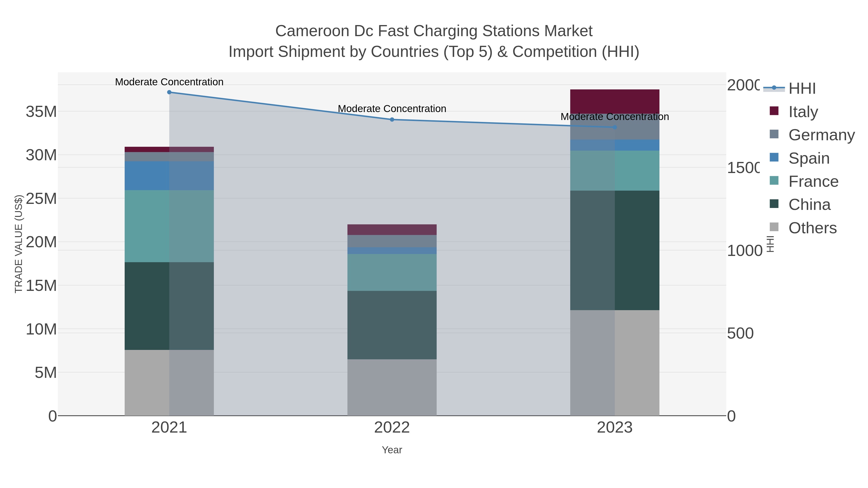Screen dimensions: 868x488
Task: Click the Spain legend color swatch
Action: [x=774, y=157]
